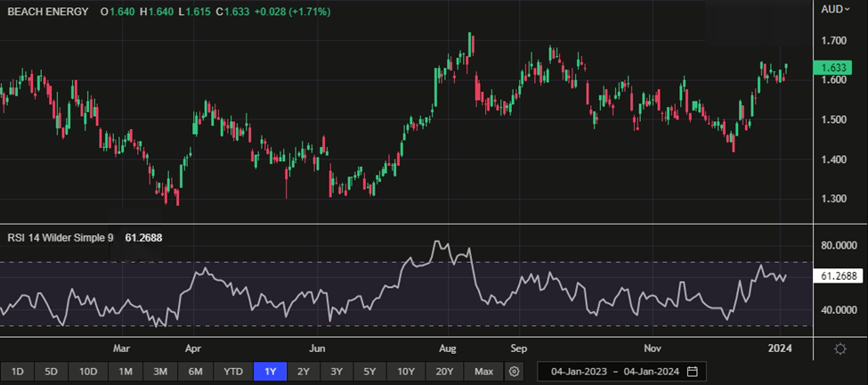Image resolution: width=868 pixels, height=385 pixels.
Task: Select the Max time range
Action: tap(483, 371)
